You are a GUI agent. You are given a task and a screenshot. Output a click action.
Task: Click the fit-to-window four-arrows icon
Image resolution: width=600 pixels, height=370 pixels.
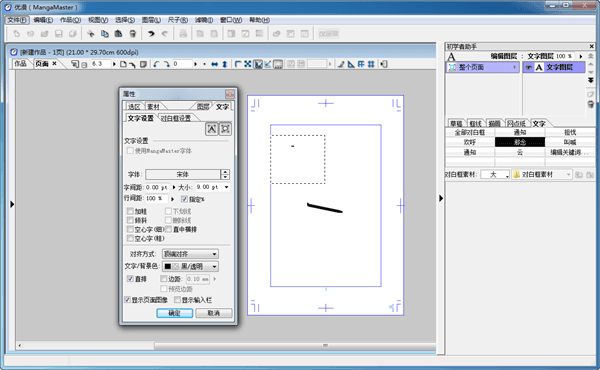pos(248,64)
